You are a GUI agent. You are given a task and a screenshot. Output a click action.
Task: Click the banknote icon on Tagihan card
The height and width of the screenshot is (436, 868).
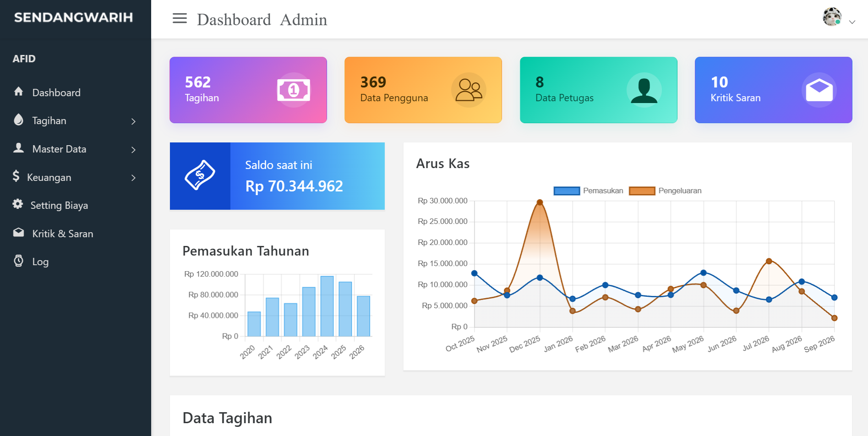pyautogui.click(x=294, y=90)
